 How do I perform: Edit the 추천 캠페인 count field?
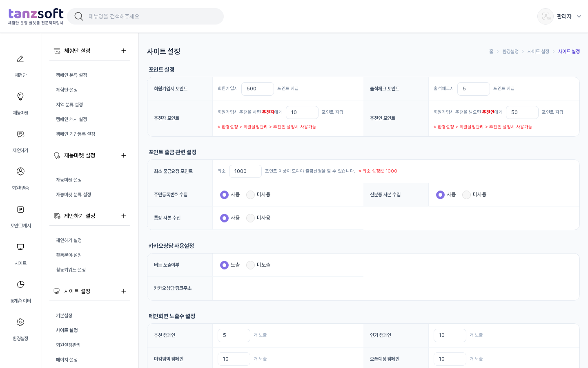click(234, 335)
